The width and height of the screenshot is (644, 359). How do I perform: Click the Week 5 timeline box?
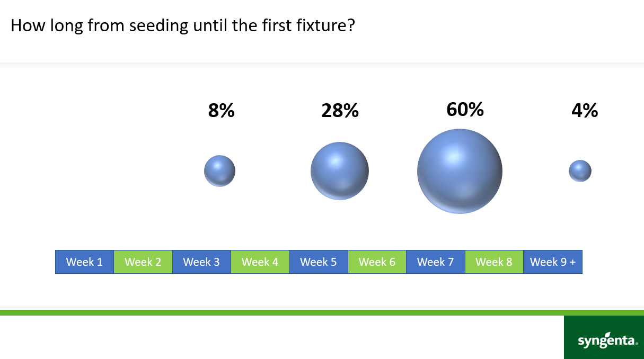pos(319,262)
